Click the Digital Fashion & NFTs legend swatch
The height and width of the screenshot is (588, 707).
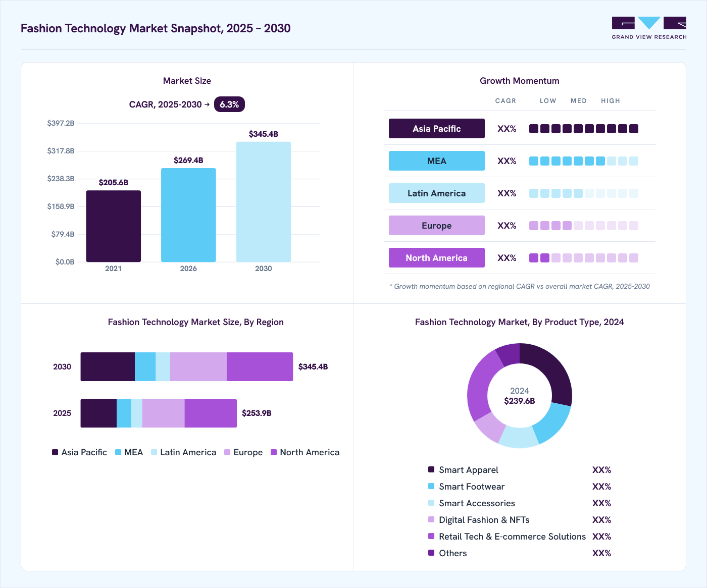click(431, 519)
